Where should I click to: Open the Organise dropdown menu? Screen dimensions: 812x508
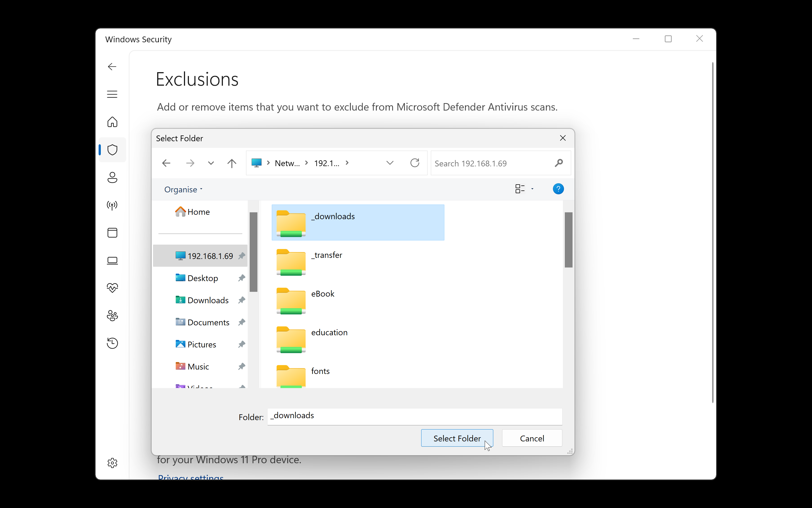(x=183, y=189)
